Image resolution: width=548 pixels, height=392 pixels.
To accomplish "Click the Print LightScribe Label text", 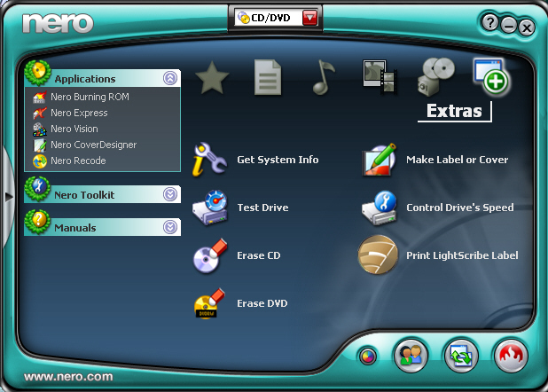I will pyautogui.click(x=462, y=255).
